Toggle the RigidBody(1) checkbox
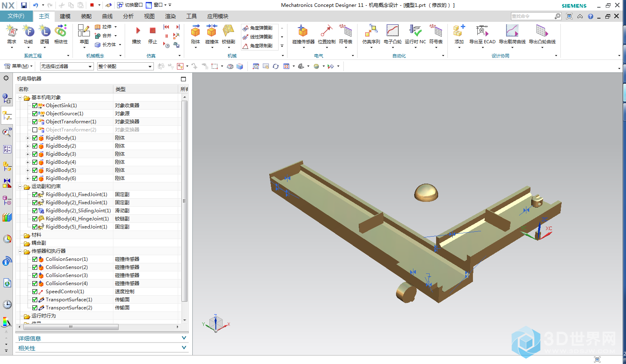Image resolution: width=626 pixels, height=364 pixels. (35, 138)
